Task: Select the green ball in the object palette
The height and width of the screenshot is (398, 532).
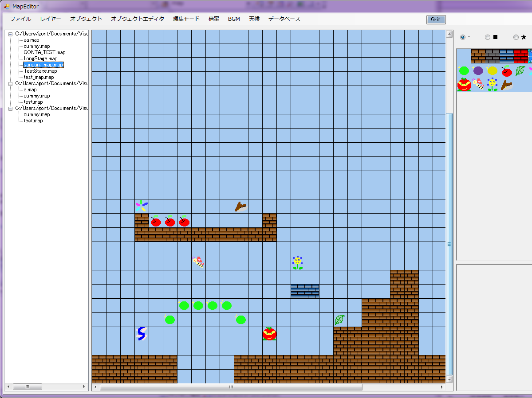Action: coord(464,70)
